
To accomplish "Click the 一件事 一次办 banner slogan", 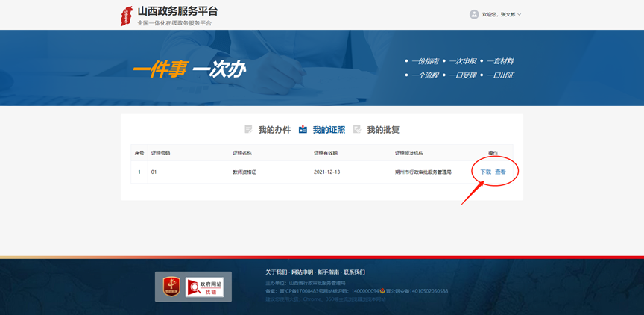I will click(x=189, y=71).
